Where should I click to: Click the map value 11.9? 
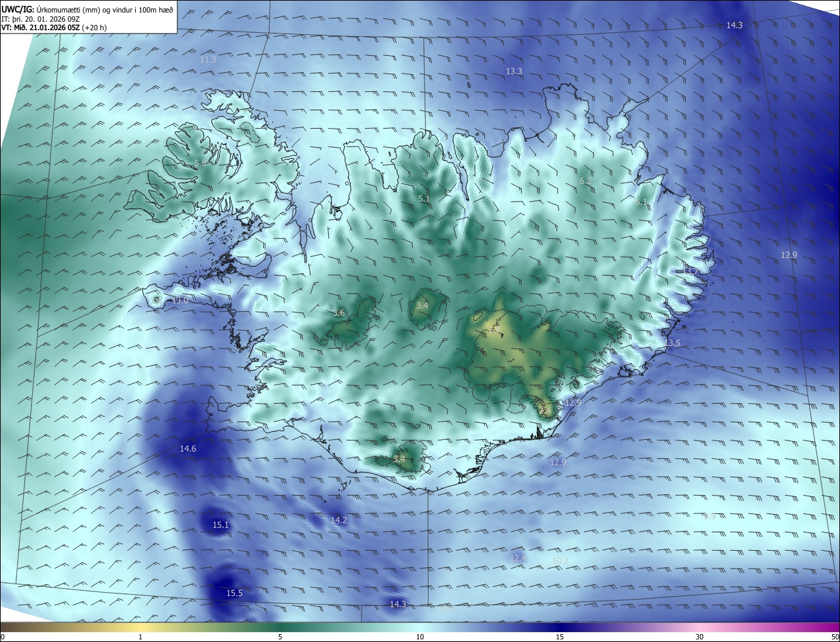[x=208, y=59]
